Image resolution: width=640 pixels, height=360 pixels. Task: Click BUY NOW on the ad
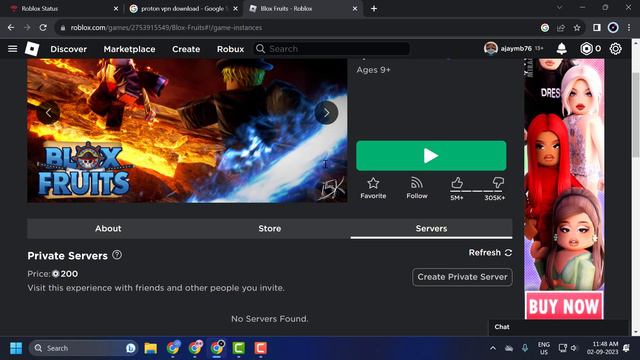click(564, 306)
